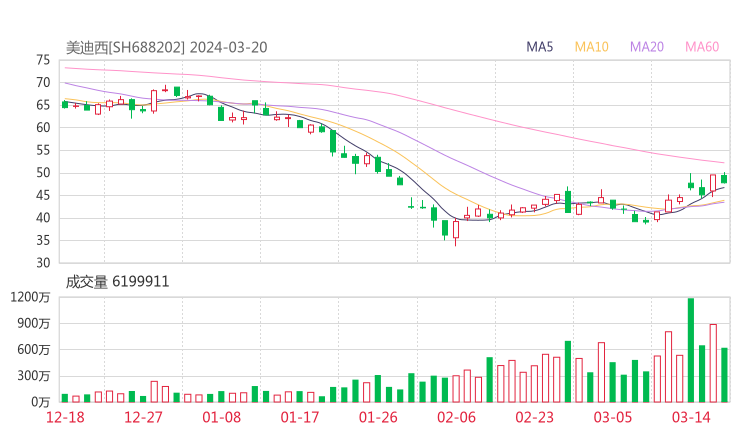Click the 50 price axis label
The image size is (740, 440).
(43, 173)
